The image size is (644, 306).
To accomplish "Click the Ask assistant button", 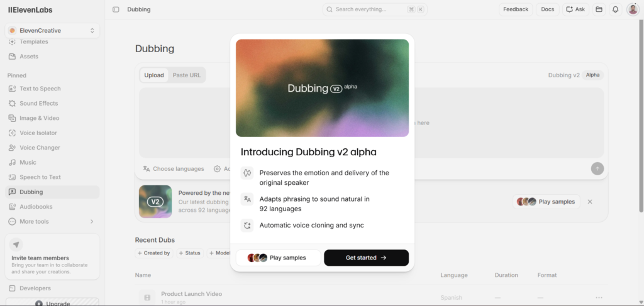I will [x=576, y=9].
